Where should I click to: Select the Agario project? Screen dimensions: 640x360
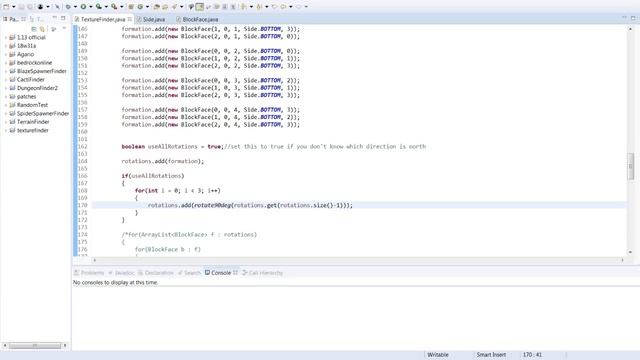(25, 54)
